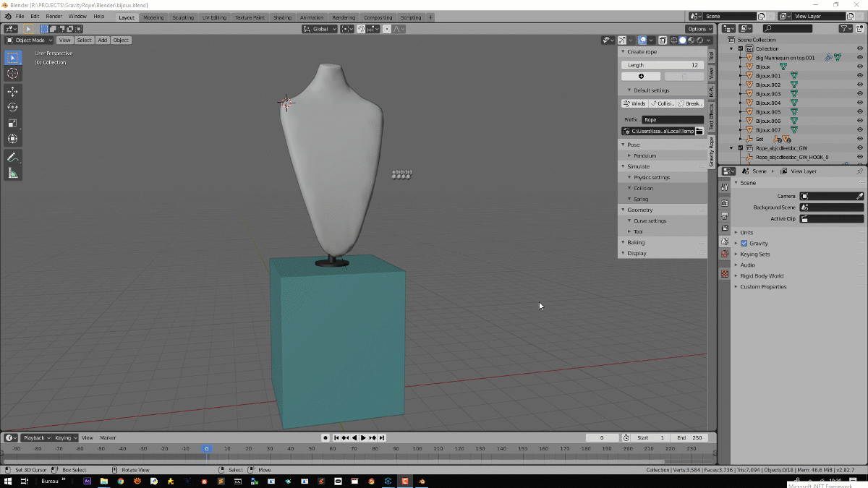Expand the Rigid Body World section

pyautogui.click(x=761, y=276)
